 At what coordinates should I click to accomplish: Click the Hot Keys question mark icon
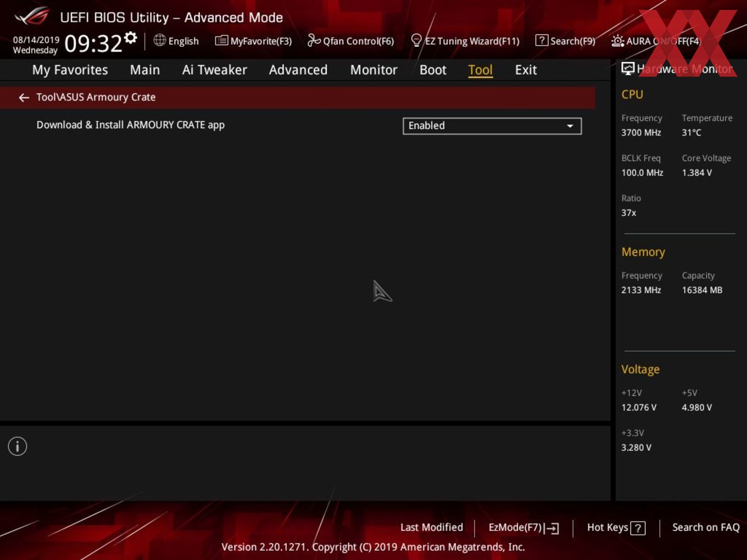(x=638, y=528)
